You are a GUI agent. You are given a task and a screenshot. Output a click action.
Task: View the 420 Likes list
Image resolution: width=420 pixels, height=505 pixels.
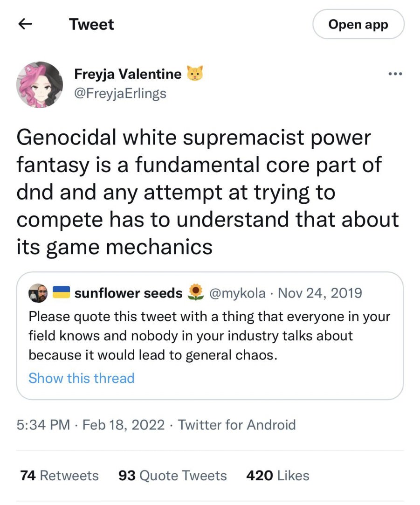pos(277,476)
